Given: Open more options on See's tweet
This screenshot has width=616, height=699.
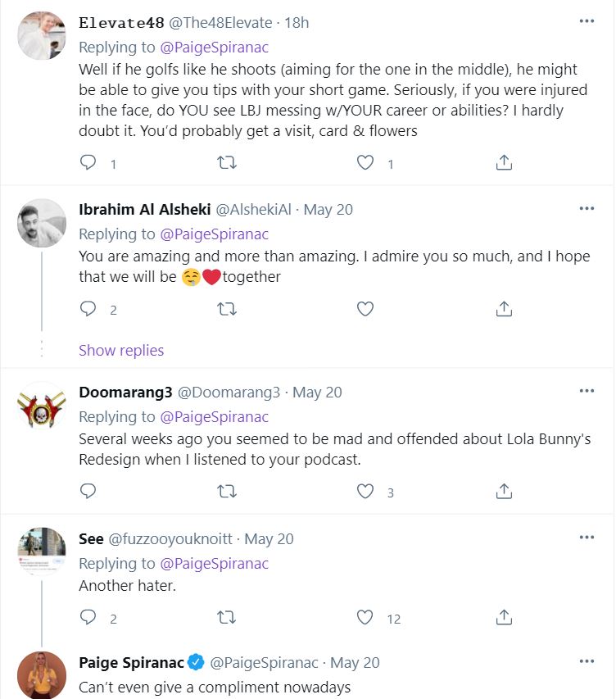Looking at the screenshot, I should [587, 538].
